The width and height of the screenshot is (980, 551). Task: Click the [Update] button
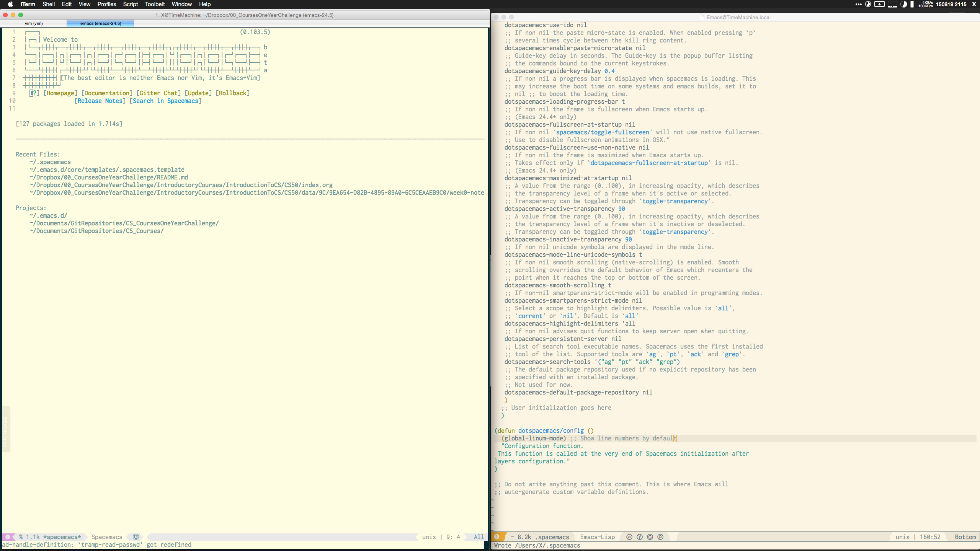point(198,93)
